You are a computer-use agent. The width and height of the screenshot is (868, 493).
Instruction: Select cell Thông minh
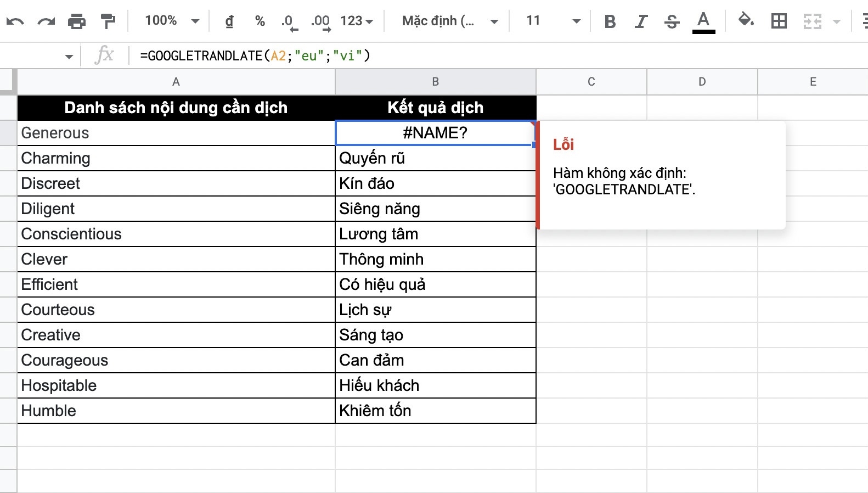(436, 259)
